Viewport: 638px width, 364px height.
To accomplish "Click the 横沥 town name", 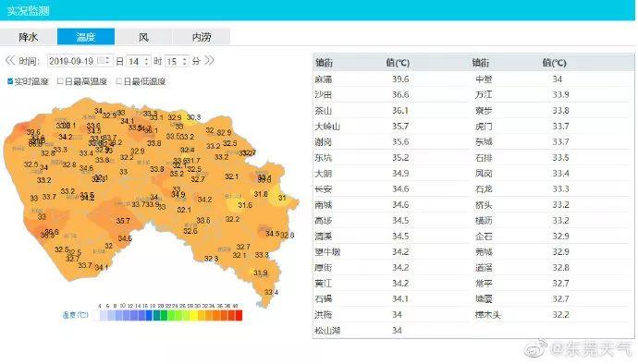I will [x=484, y=221].
